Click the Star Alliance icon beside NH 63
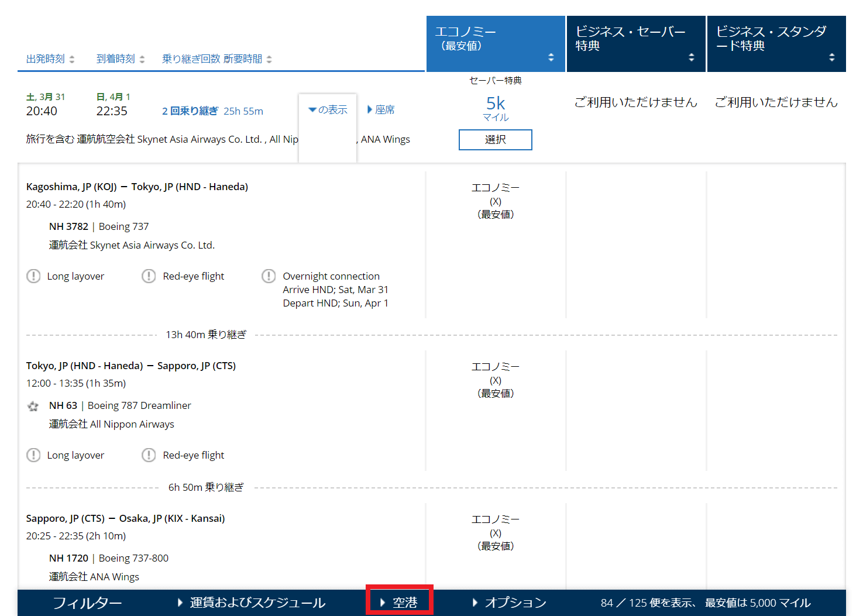This screenshot has height=616, width=863. (x=33, y=406)
